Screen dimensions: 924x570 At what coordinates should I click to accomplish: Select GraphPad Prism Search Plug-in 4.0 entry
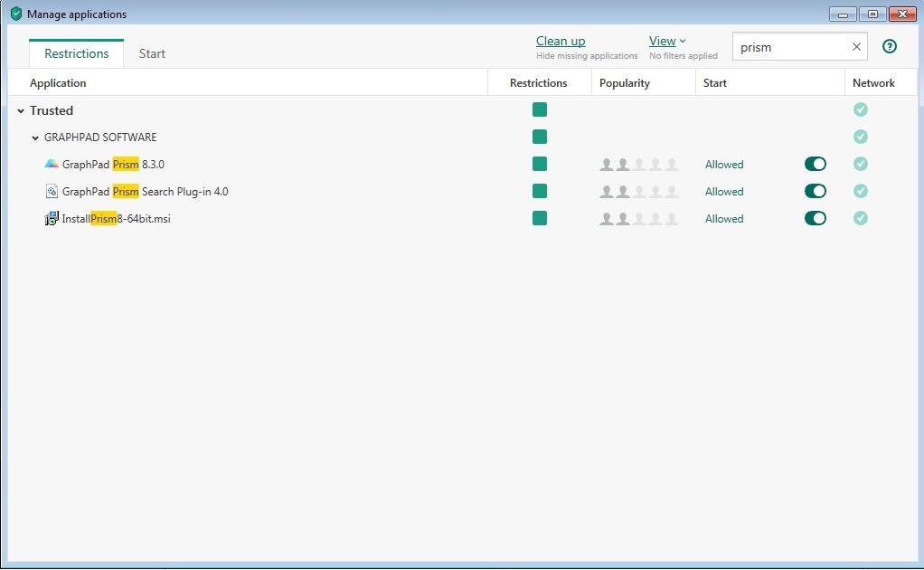[145, 192]
